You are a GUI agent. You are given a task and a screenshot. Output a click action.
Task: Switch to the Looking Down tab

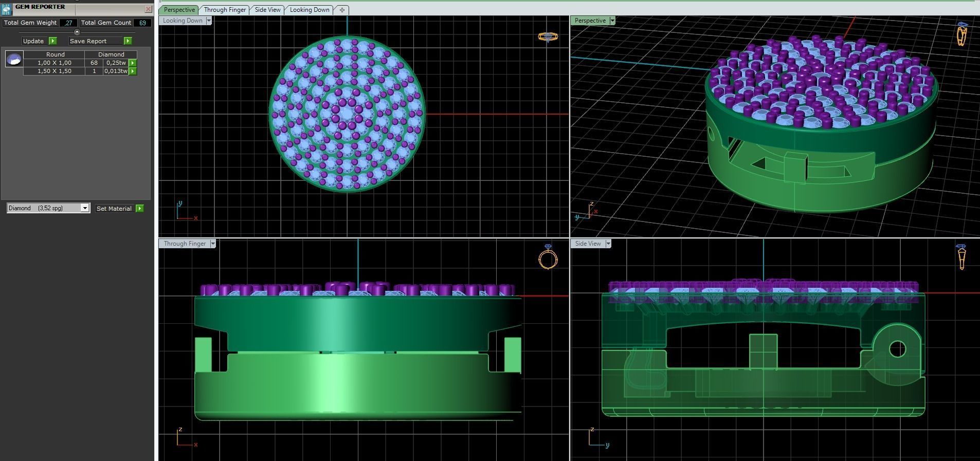[310, 10]
